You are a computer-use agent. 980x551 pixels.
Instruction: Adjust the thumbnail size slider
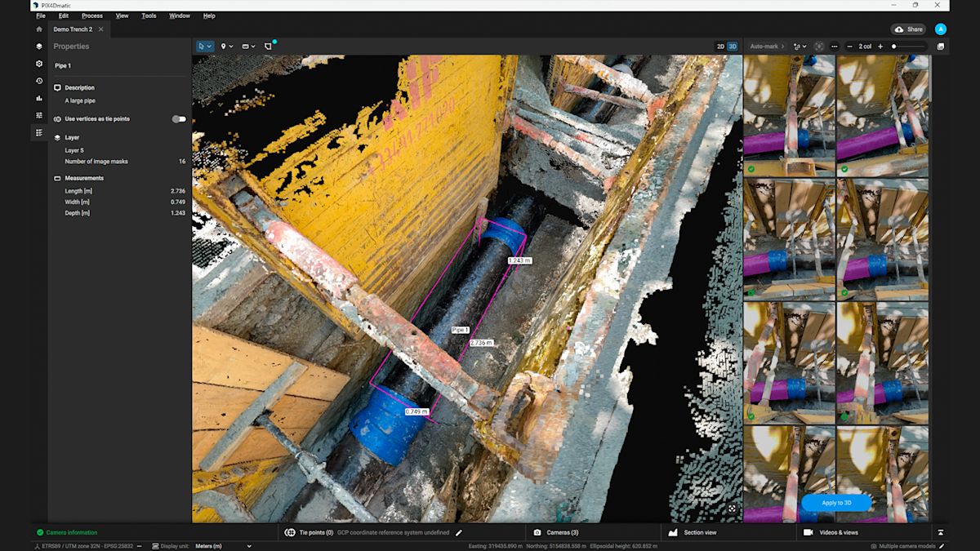click(894, 47)
